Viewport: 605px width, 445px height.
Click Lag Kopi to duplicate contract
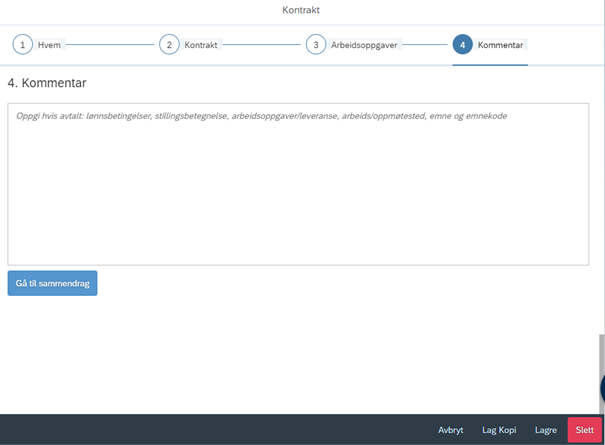(499, 430)
